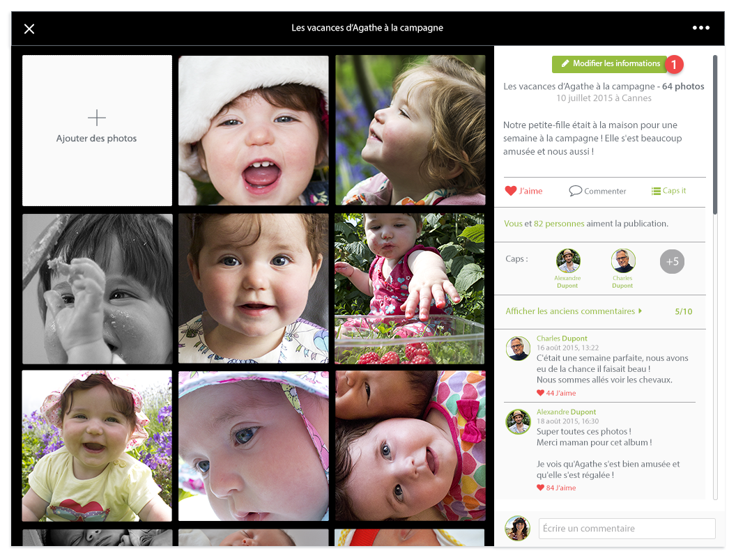This screenshot has height=560, width=736.
Task: Click the plus icon to add photos
Action: pos(97,118)
